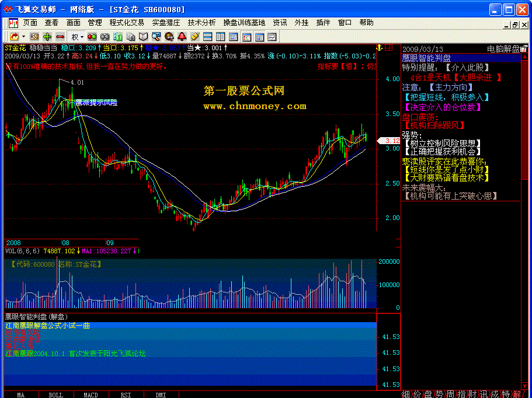Select the 解 tab at bottom right
The image size is (532, 398).
[x=517, y=394]
